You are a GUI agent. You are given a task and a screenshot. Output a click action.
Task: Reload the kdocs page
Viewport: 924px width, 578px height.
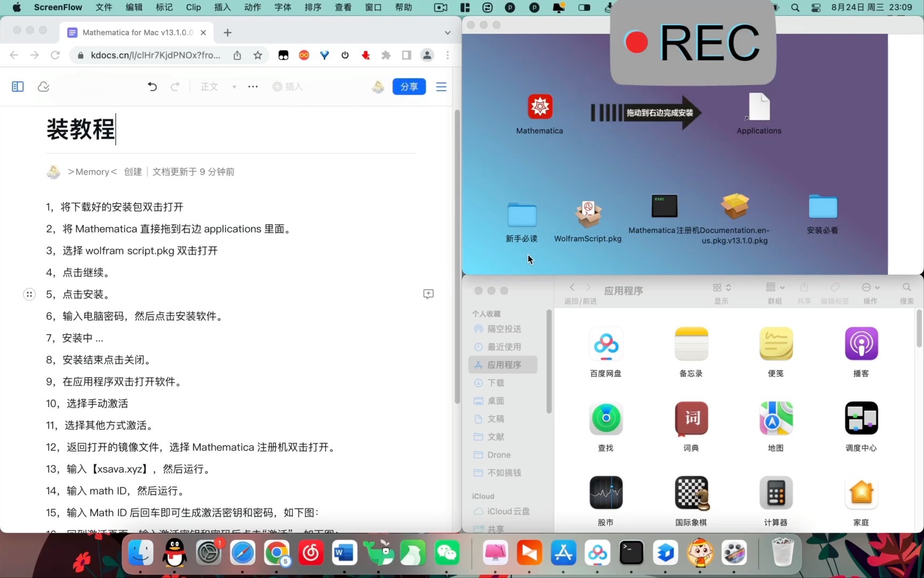[x=55, y=55]
